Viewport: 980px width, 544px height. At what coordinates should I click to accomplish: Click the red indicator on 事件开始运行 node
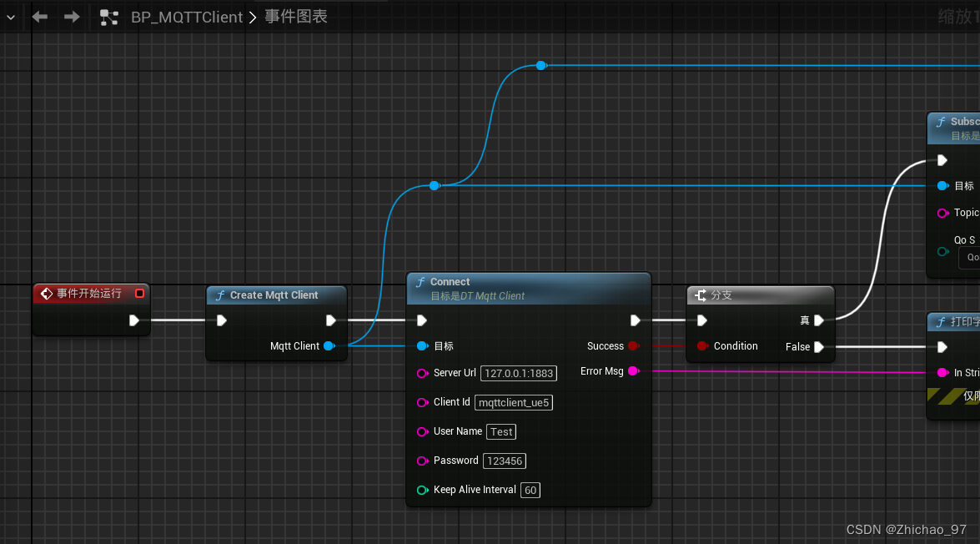[x=139, y=294]
